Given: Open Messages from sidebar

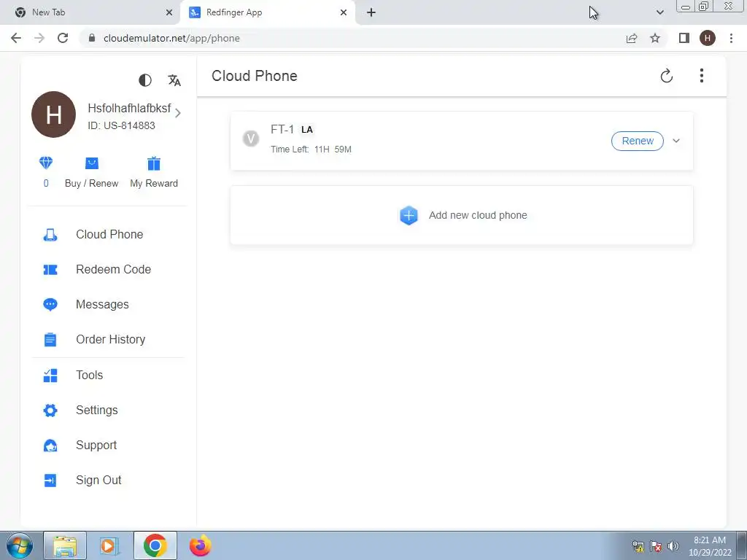Looking at the screenshot, I should (102, 304).
